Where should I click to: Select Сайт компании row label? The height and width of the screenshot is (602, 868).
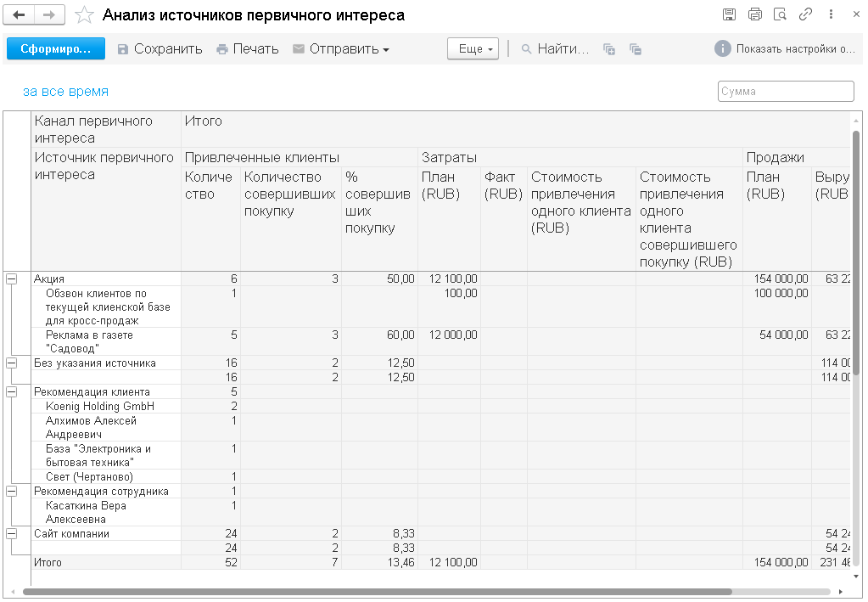(71, 534)
